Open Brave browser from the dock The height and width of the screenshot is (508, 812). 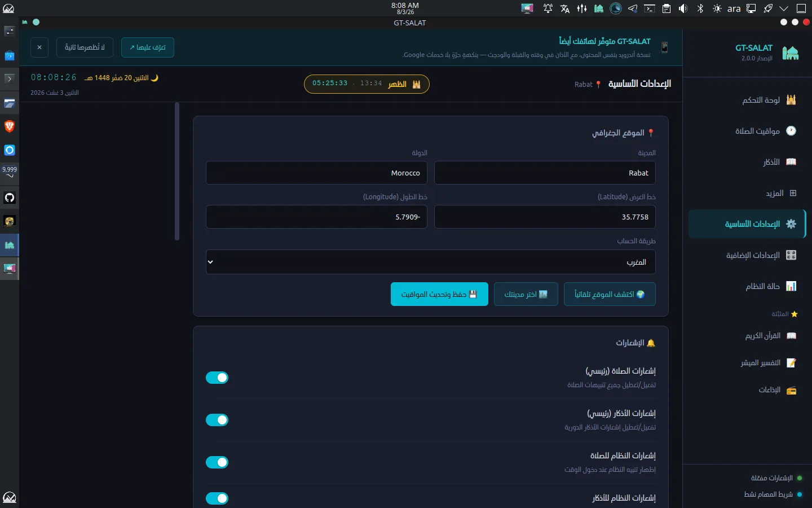pos(10,126)
